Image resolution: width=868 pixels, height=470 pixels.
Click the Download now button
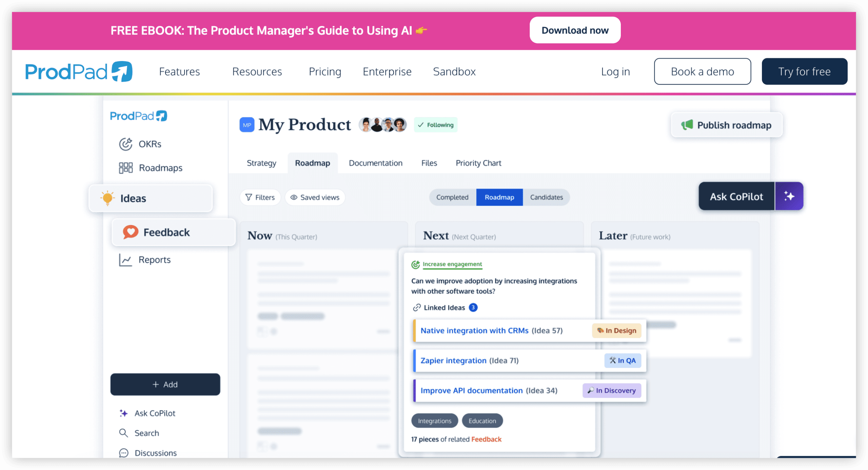coord(575,30)
